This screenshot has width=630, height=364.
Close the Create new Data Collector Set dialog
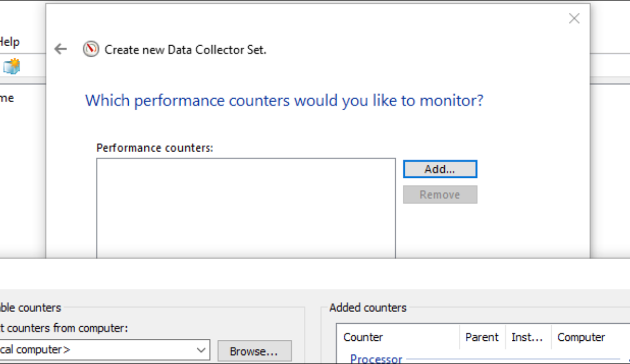pos(574,19)
